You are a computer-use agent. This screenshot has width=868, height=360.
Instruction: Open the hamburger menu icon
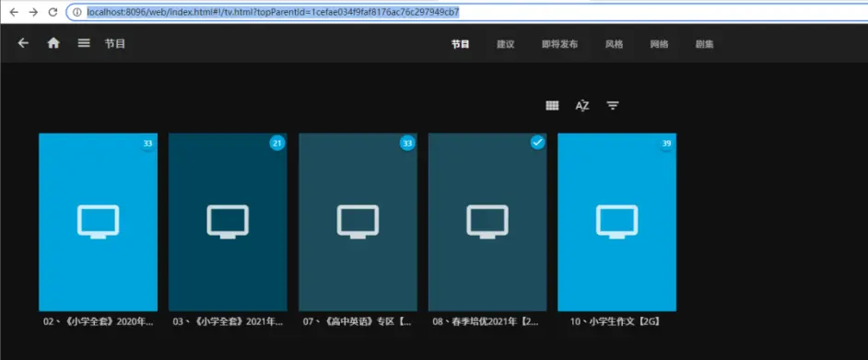pyautogui.click(x=84, y=43)
